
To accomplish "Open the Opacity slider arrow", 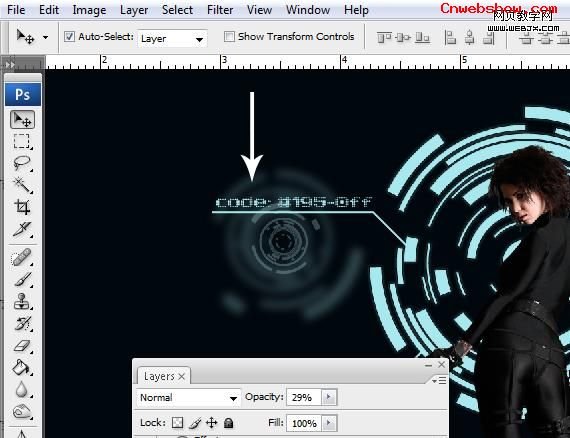I will click(x=329, y=397).
